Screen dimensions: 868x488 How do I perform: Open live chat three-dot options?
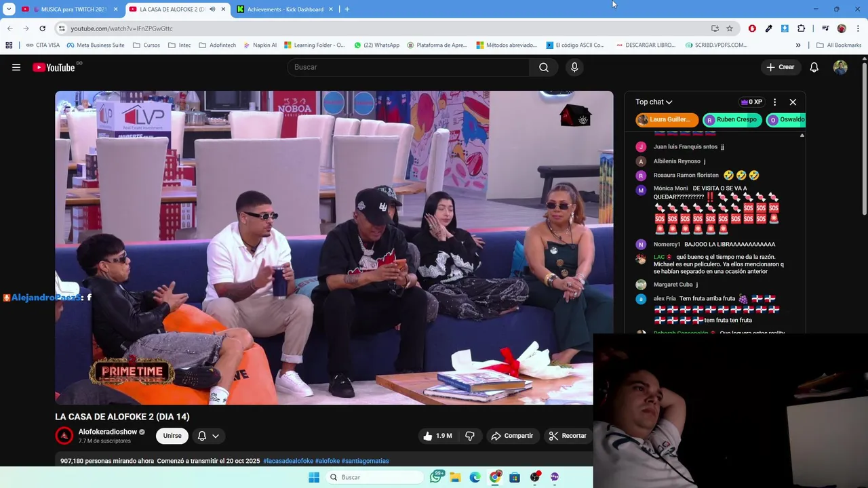[774, 102]
